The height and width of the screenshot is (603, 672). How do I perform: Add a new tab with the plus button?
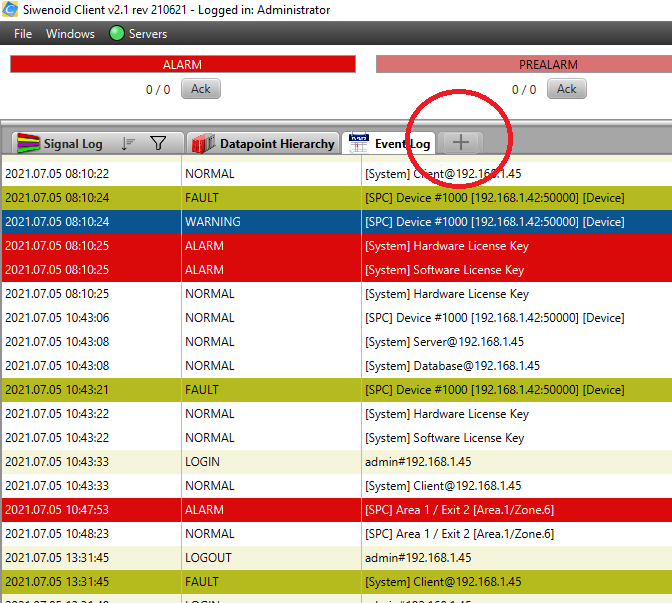[x=461, y=143]
